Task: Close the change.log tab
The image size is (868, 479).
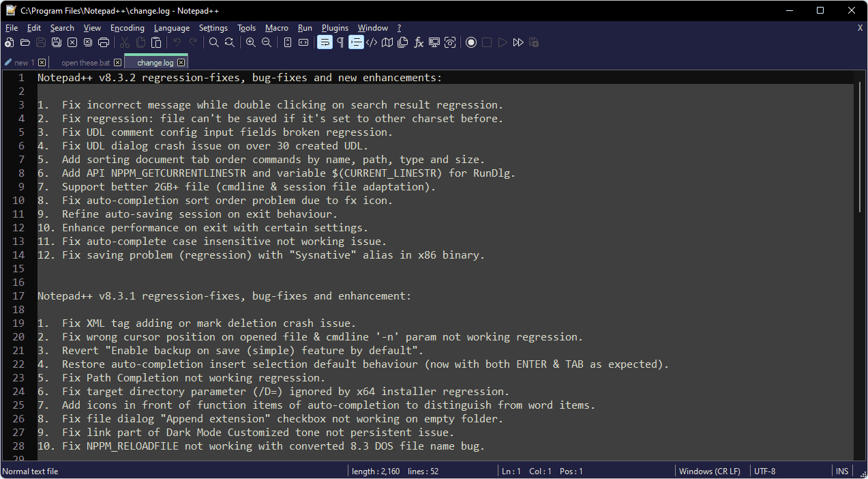Action: pyautogui.click(x=181, y=63)
